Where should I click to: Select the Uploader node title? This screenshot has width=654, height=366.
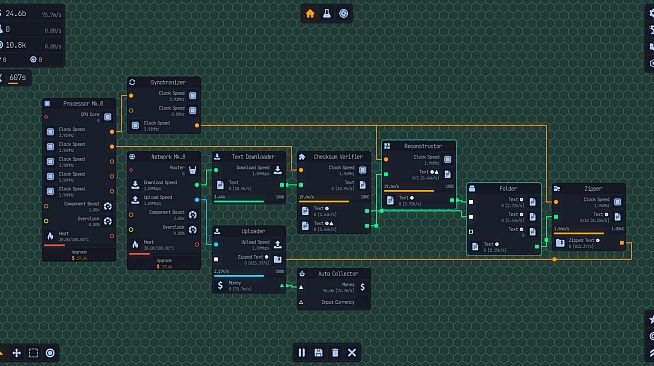[253, 231]
